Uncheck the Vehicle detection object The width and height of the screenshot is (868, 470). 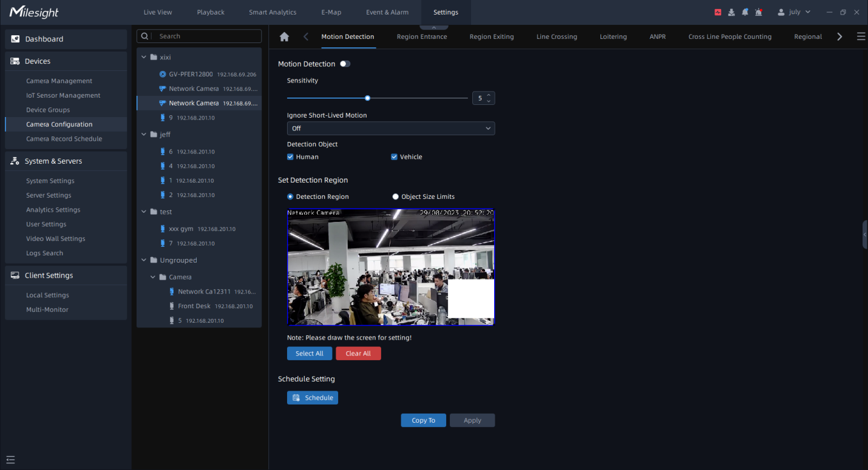pos(395,156)
